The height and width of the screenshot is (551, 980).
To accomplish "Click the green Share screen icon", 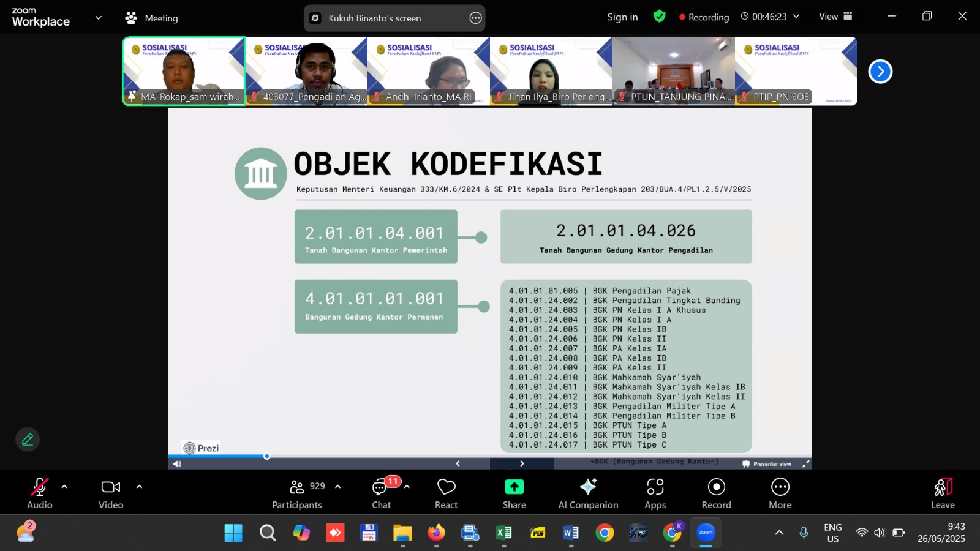I will click(514, 487).
